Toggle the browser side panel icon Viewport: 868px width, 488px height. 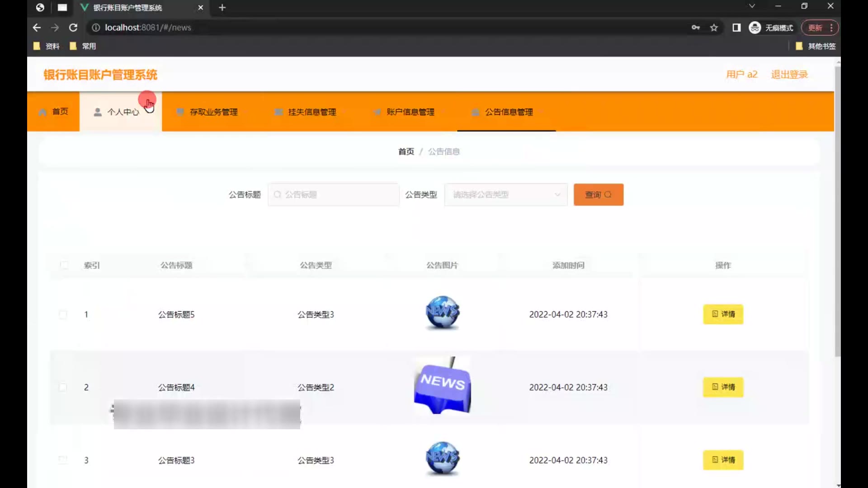736,28
